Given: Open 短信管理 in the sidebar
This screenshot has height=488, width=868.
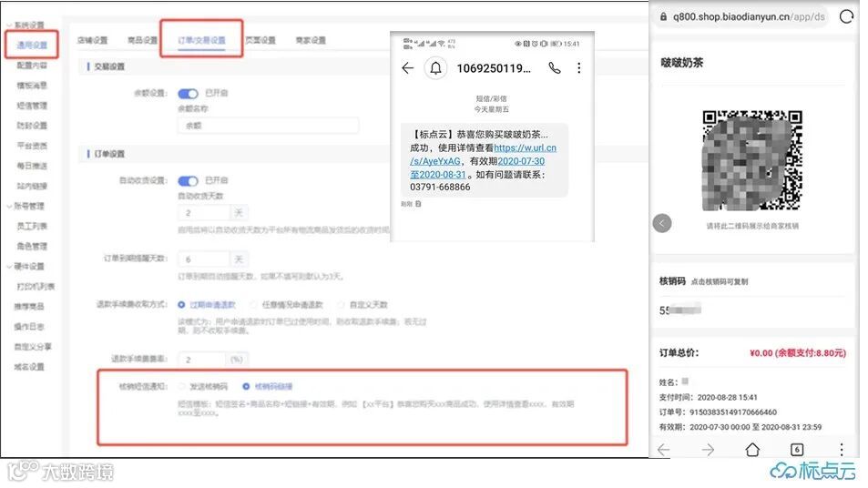Looking at the screenshot, I should pos(32,105).
